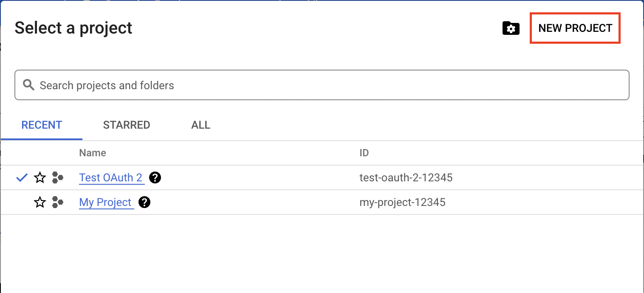Star the Test OAuth 2 project
Viewport: 644px width, 293px height.
tap(40, 177)
